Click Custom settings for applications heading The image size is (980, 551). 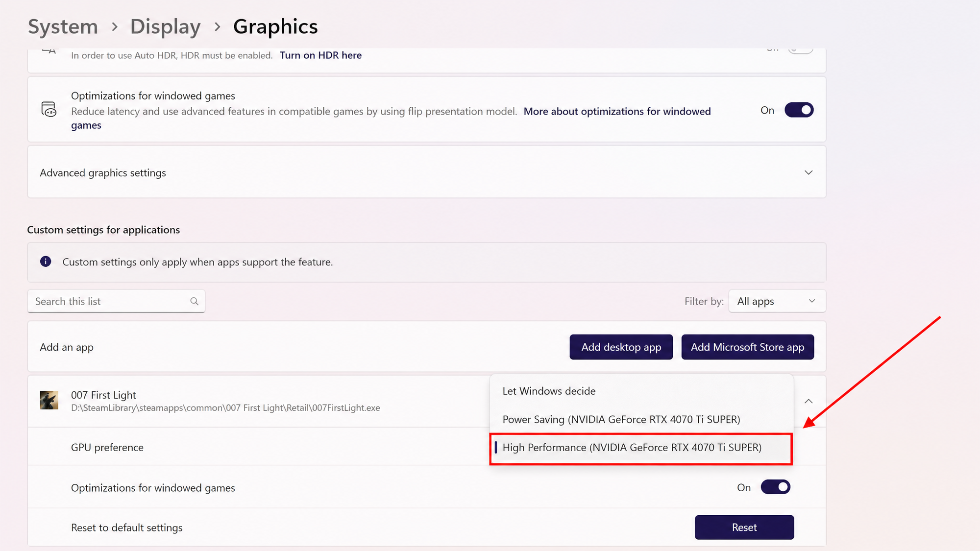[103, 230]
